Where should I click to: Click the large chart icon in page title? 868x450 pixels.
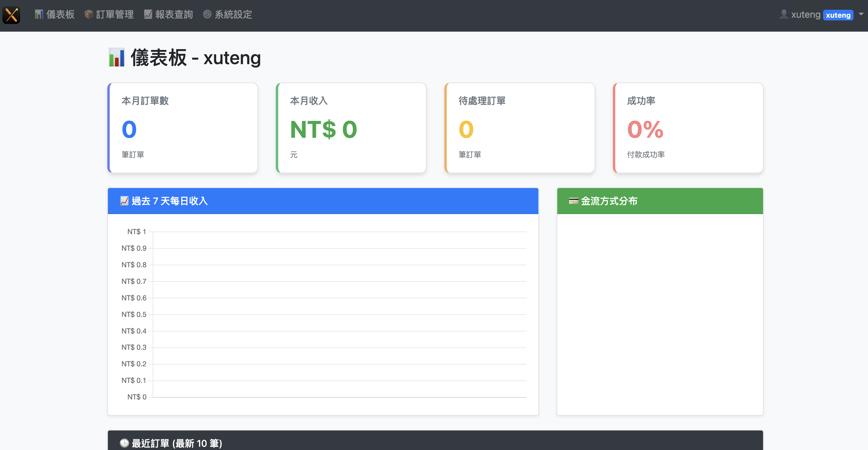pyautogui.click(x=116, y=58)
